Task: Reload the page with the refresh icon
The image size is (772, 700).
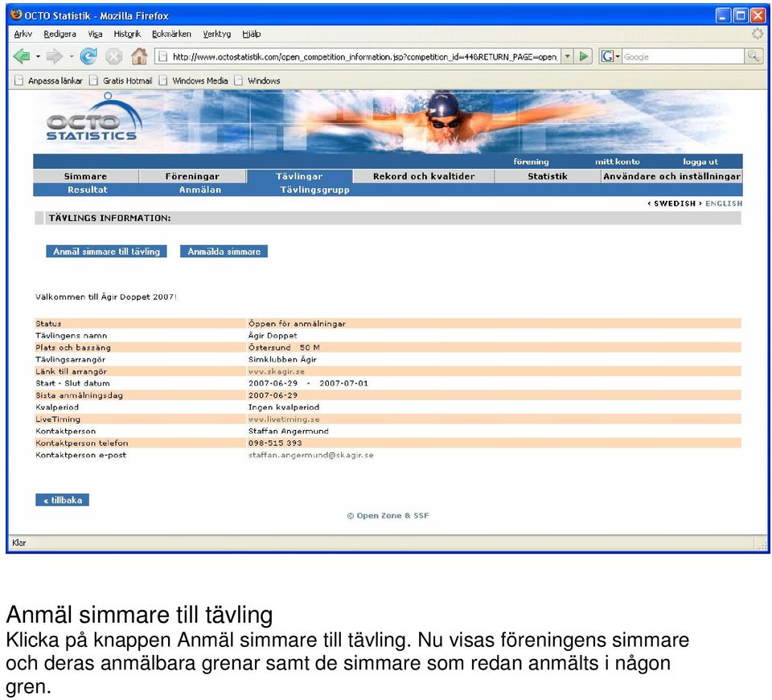Action: click(88, 56)
